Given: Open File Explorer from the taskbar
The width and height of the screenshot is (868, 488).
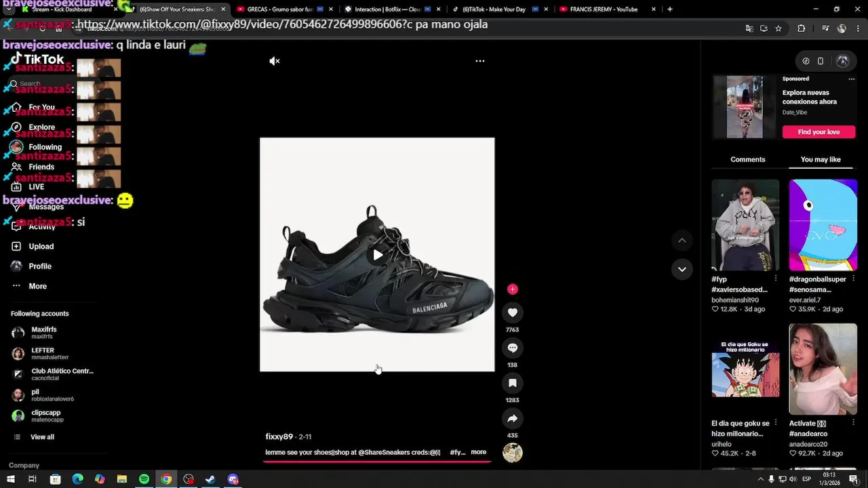Looking at the screenshot, I should tap(122, 479).
